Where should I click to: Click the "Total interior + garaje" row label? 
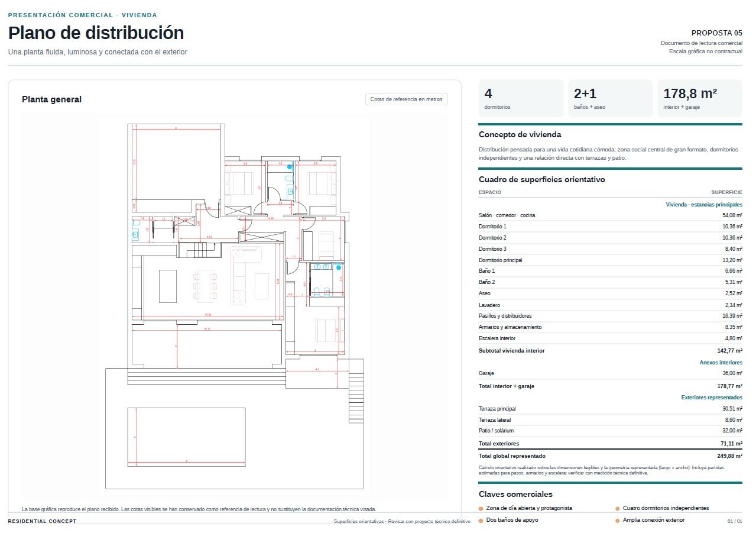(506, 386)
